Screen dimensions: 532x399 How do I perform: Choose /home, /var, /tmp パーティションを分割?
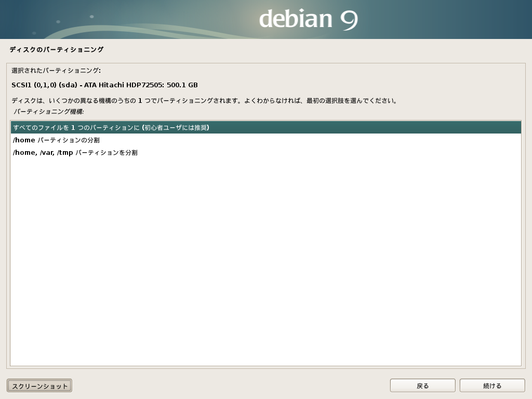point(265,153)
